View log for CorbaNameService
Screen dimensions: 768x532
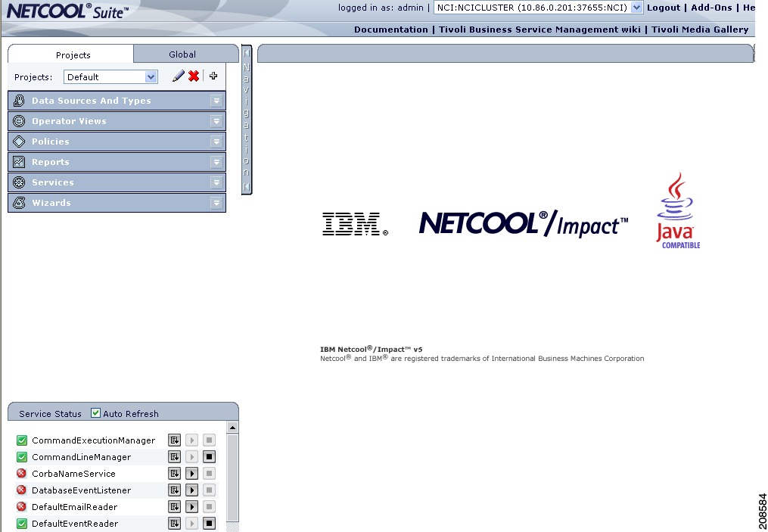pyautogui.click(x=174, y=474)
